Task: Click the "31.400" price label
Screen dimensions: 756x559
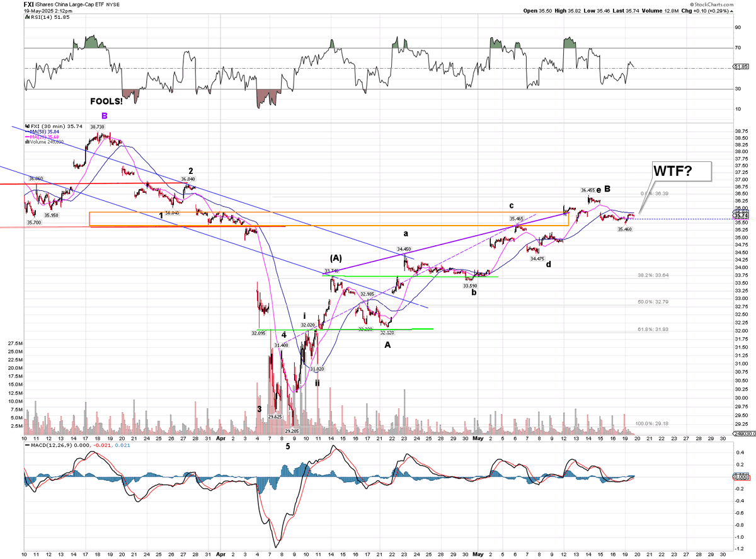Action: [281, 345]
